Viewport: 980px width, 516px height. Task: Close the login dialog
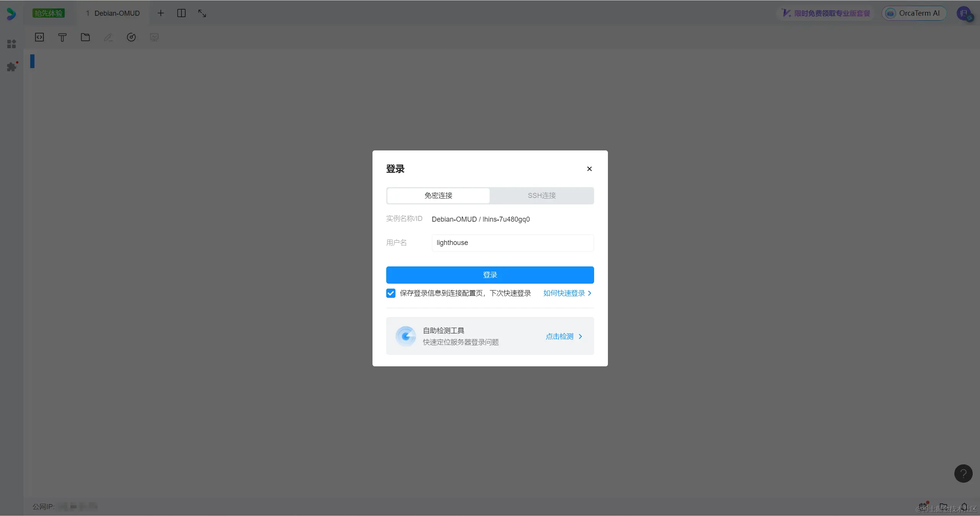click(x=590, y=169)
